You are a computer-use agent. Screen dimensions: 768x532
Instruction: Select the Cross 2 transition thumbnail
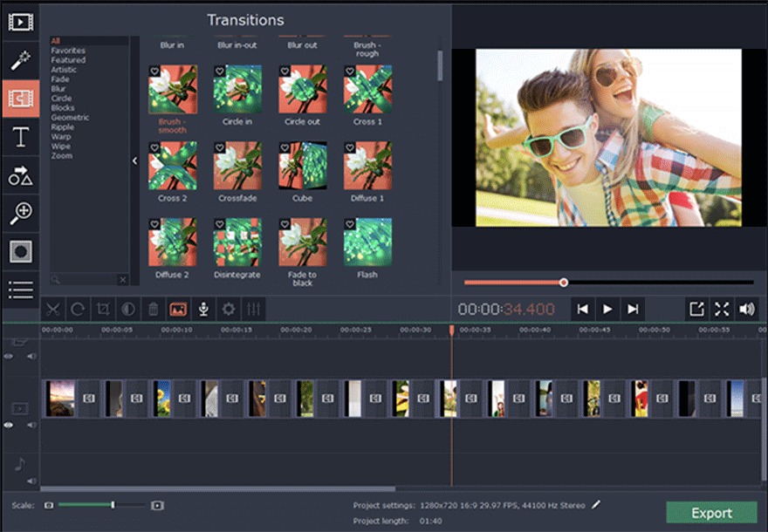point(173,166)
